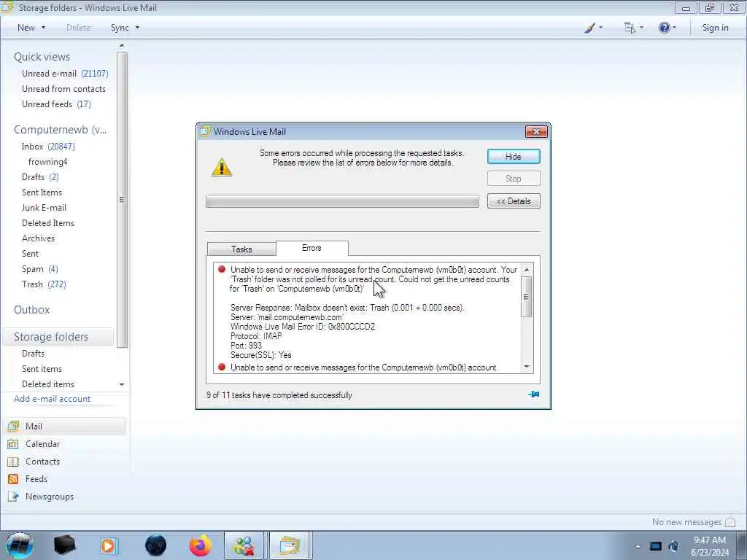The image size is (747, 560).
Task: Open the Sent Items folder
Action: (x=42, y=192)
